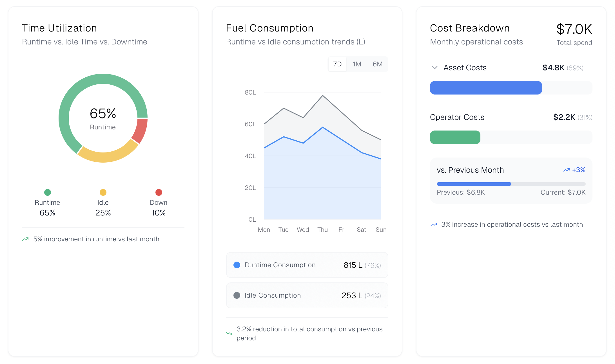615x364 pixels.
Task: Click the vs. Previous Month comparison bar
Action: pos(511,184)
